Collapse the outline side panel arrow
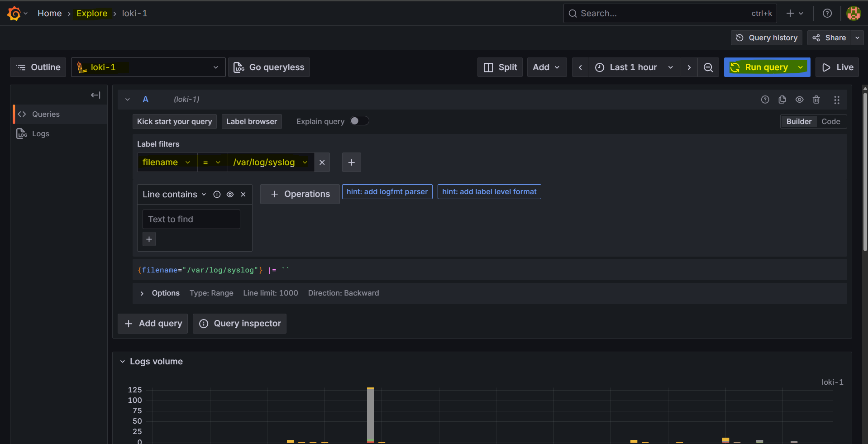 point(95,95)
